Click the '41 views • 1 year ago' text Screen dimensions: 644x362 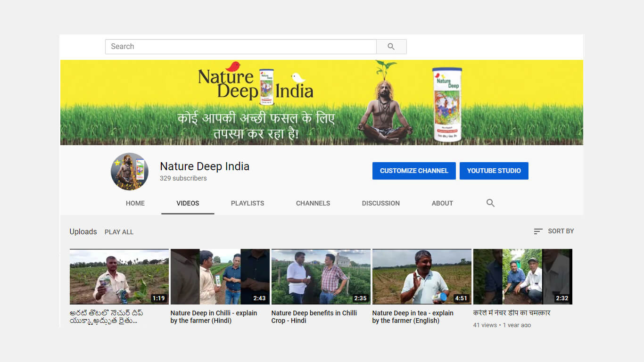[502, 325]
